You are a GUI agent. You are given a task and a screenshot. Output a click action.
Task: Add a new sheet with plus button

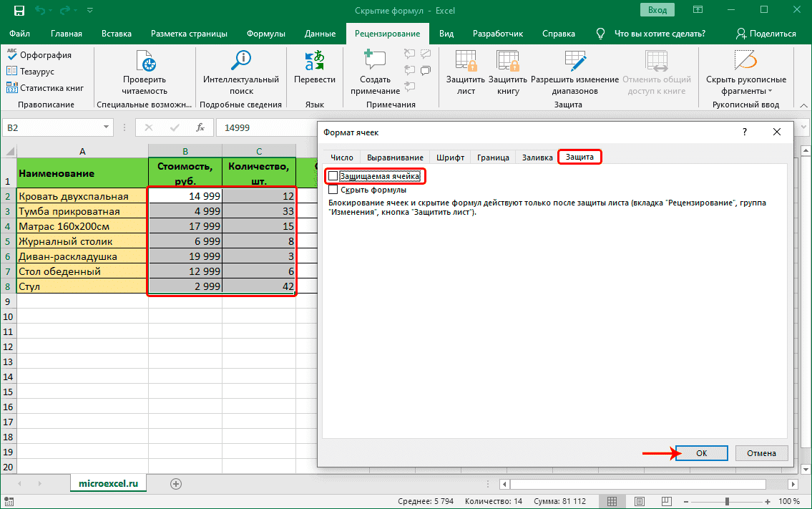[175, 484]
